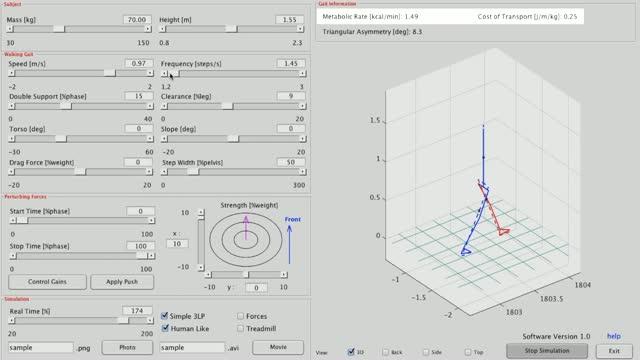Disable the Human Like checkbox
This screenshot has width=640, height=360.
coord(165,328)
